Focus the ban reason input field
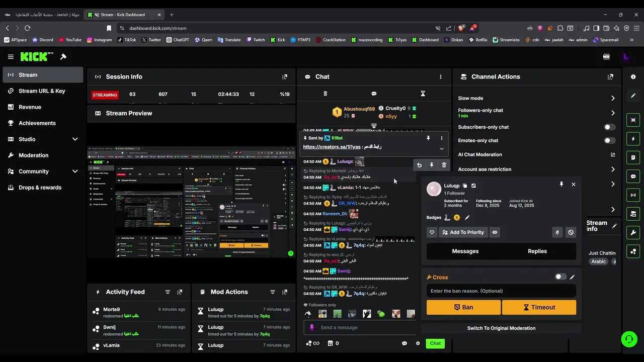Image resolution: width=644 pixels, height=362 pixels. click(x=501, y=291)
